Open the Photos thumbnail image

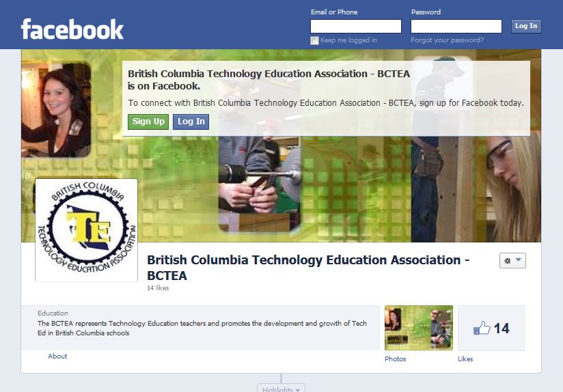click(419, 328)
